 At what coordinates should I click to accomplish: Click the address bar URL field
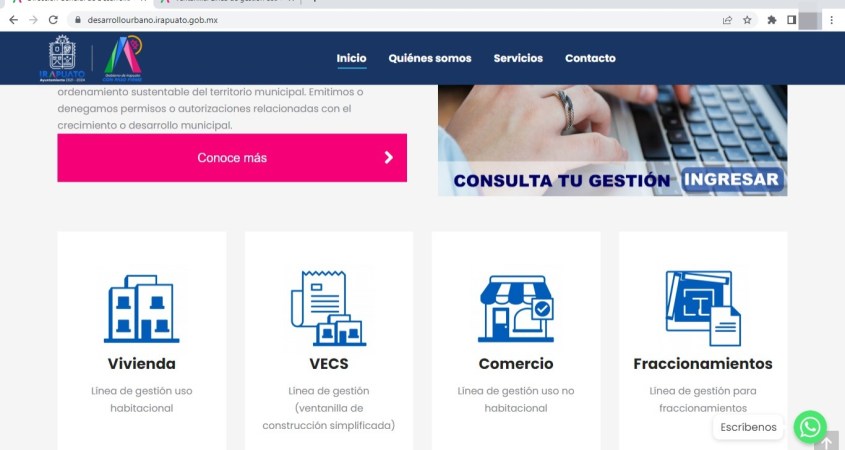point(399,20)
